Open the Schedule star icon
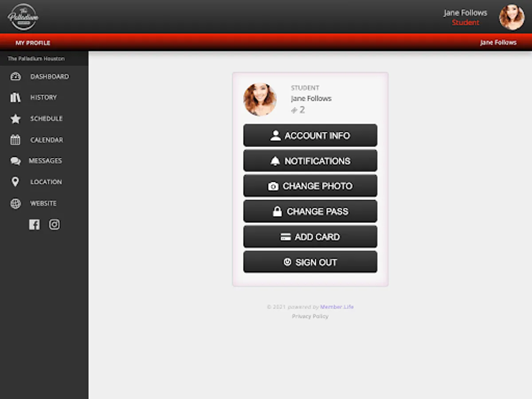The width and height of the screenshot is (532, 399). click(x=16, y=118)
